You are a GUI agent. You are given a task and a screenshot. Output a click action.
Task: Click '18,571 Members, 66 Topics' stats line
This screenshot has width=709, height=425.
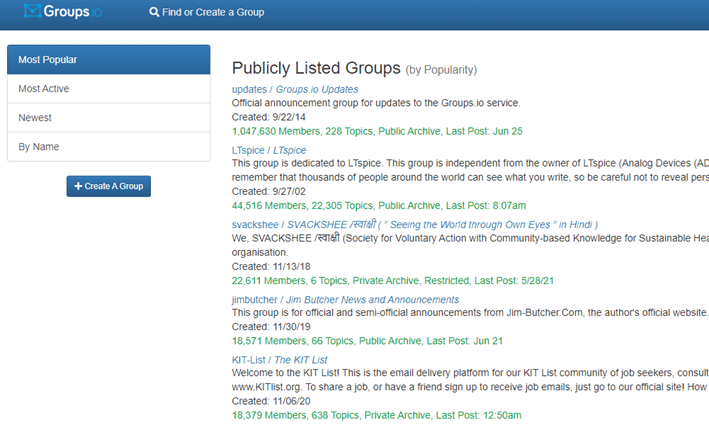coord(367,341)
